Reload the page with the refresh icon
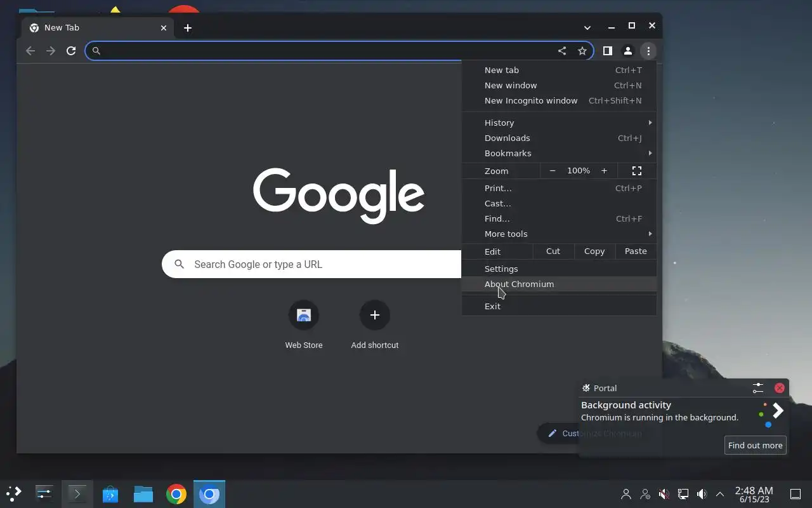This screenshot has width=812, height=508. click(x=71, y=51)
